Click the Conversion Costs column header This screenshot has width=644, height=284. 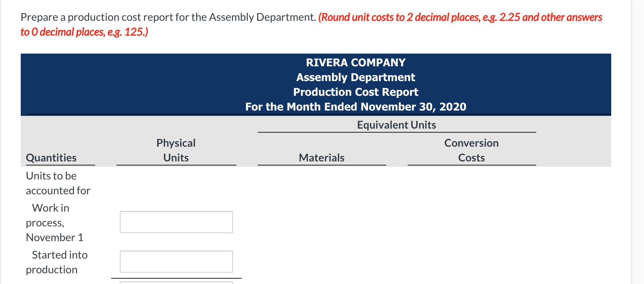[471, 150]
